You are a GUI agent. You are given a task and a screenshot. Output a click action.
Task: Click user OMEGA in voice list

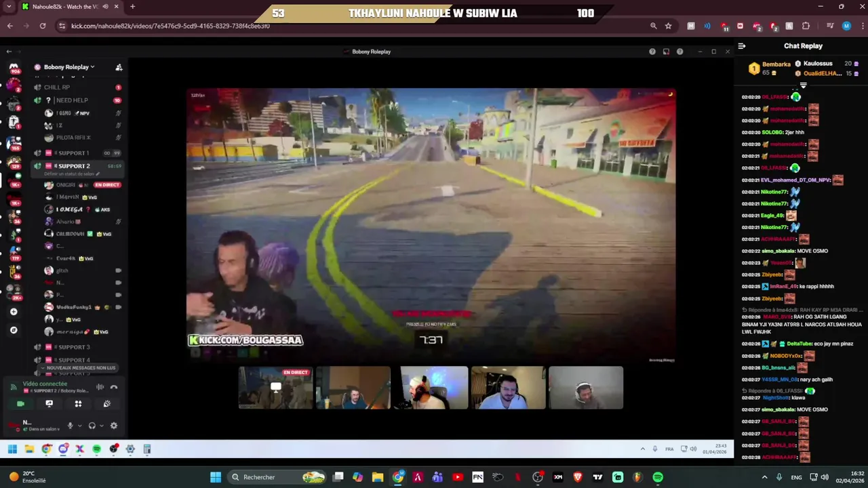pos(69,209)
